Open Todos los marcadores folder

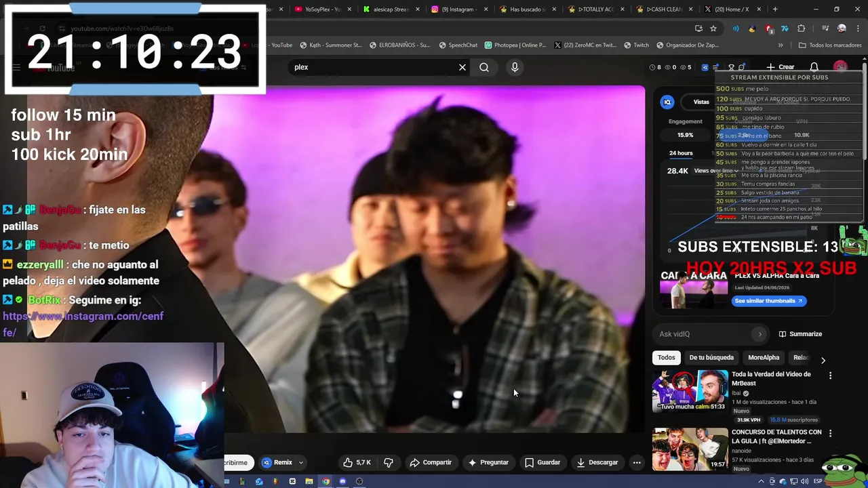point(830,45)
